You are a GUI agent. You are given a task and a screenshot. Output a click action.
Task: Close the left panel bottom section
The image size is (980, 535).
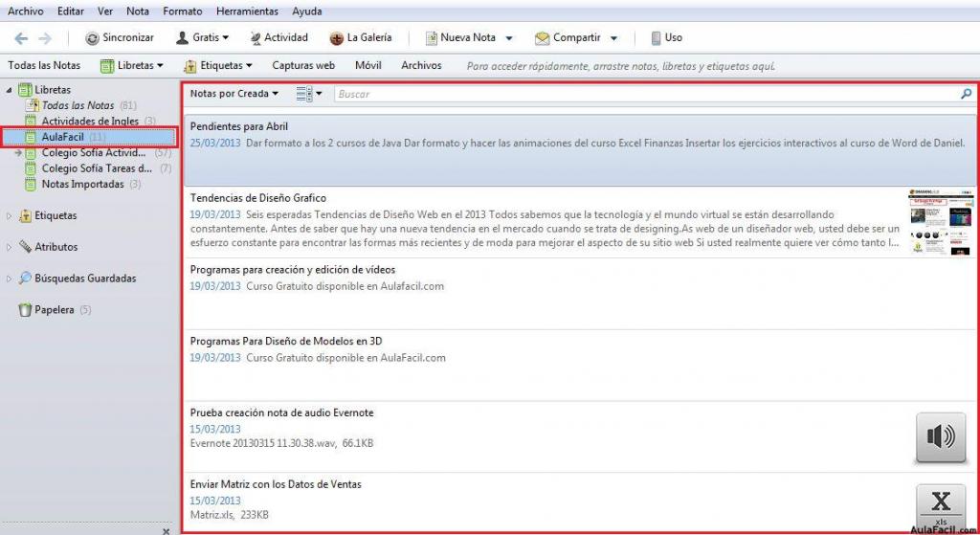pyautogui.click(x=166, y=530)
